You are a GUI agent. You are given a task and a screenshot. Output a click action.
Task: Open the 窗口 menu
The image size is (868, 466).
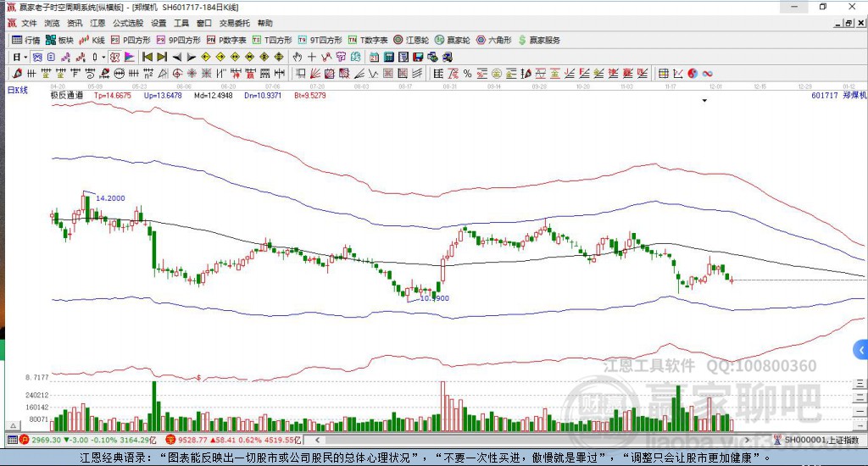pyautogui.click(x=204, y=23)
